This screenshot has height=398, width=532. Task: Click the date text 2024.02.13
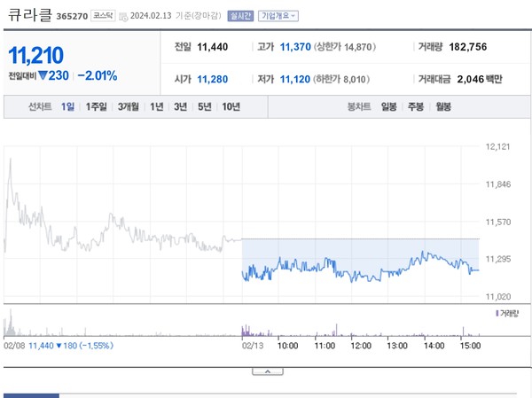(x=151, y=16)
